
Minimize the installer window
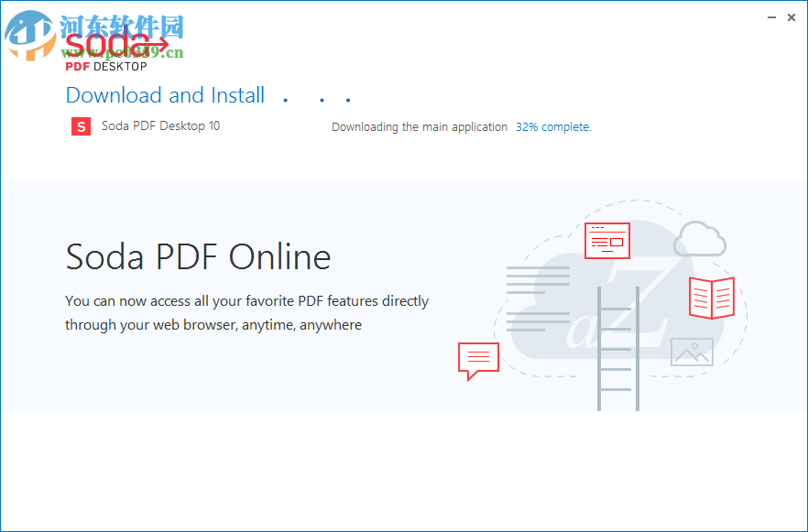point(767,16)
